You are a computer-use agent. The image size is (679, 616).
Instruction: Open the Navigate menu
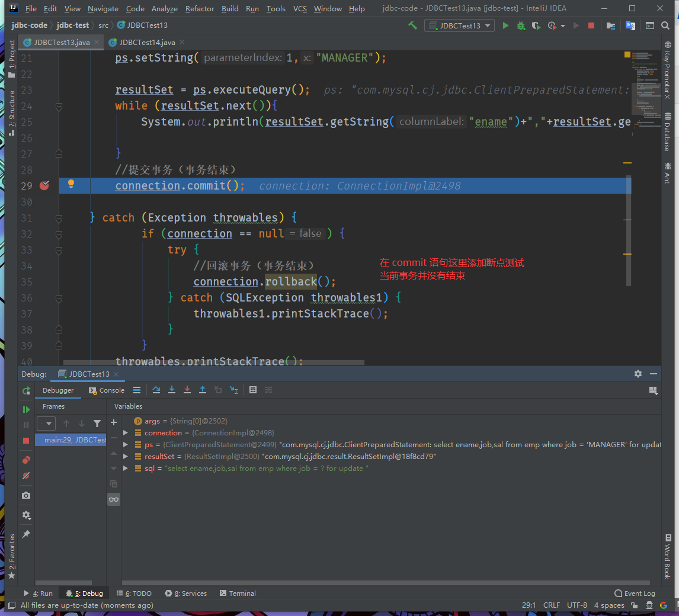(x=103, y=9)
